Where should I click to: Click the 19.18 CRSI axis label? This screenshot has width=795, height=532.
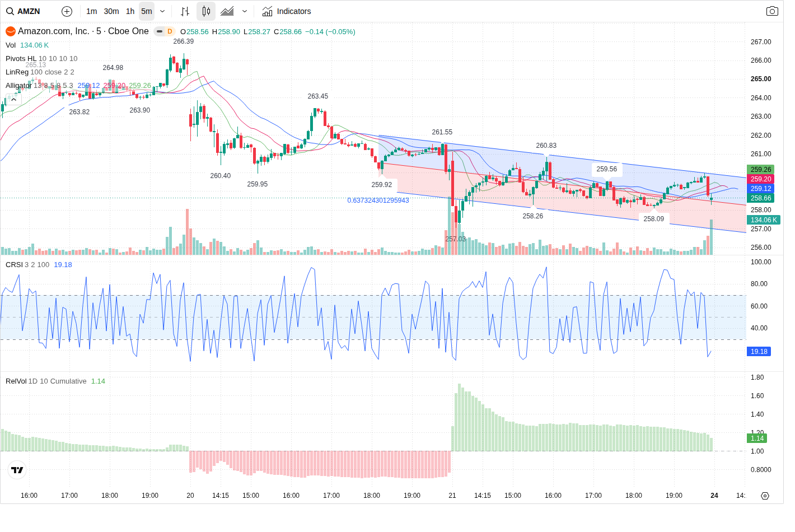[x=759, y=352]
